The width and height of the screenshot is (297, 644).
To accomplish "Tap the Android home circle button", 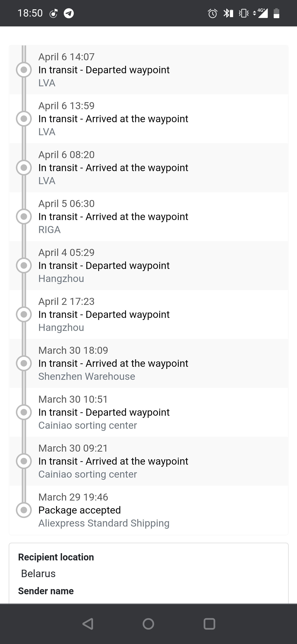I will click(x=148, y=624).
